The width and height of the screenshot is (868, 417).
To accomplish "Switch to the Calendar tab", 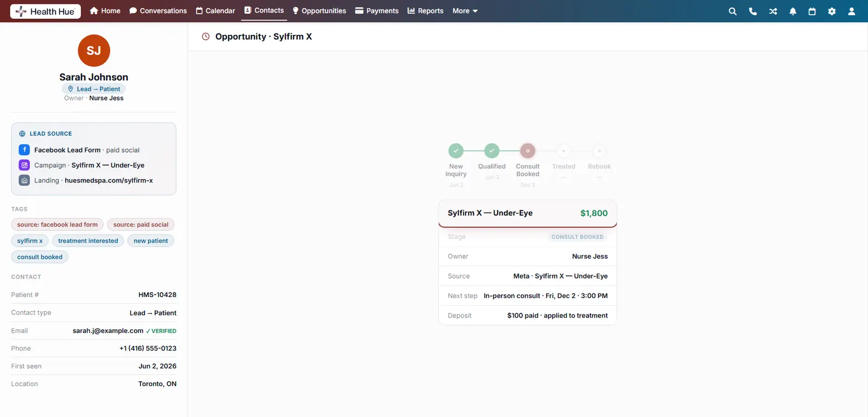I will [x=215, y=11].
